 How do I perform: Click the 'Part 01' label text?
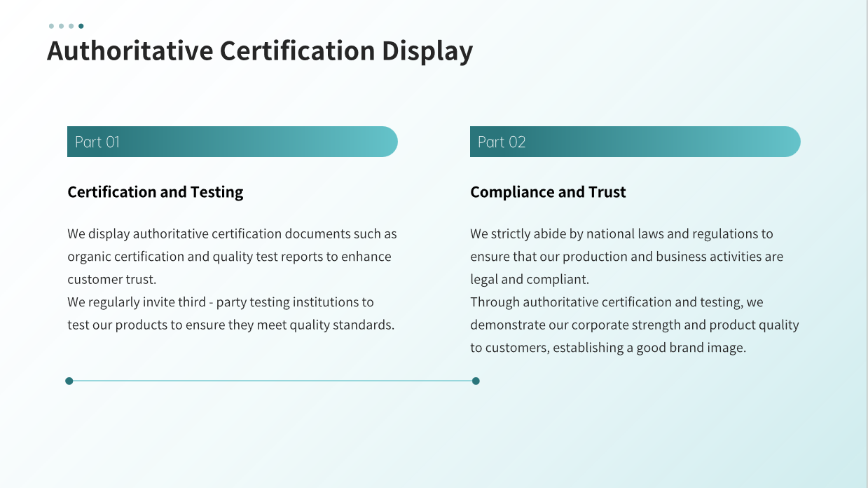tap(97, 142)
